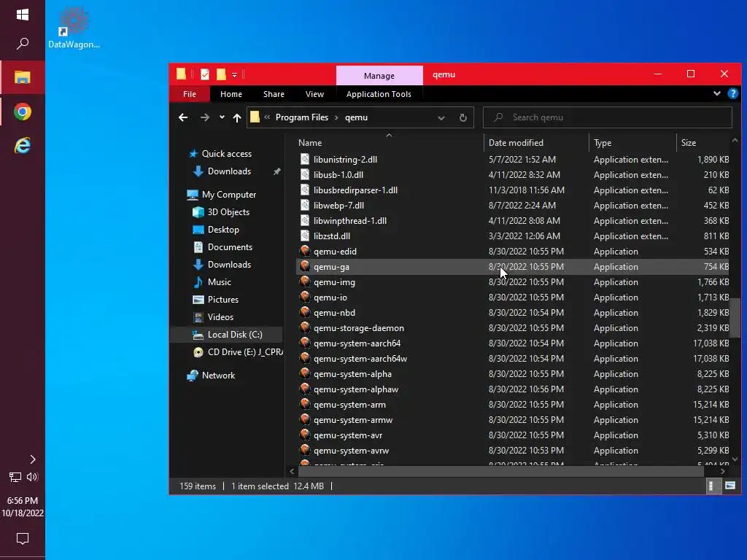Select the qemu-img application icon
747x560 pixels.
305,281
